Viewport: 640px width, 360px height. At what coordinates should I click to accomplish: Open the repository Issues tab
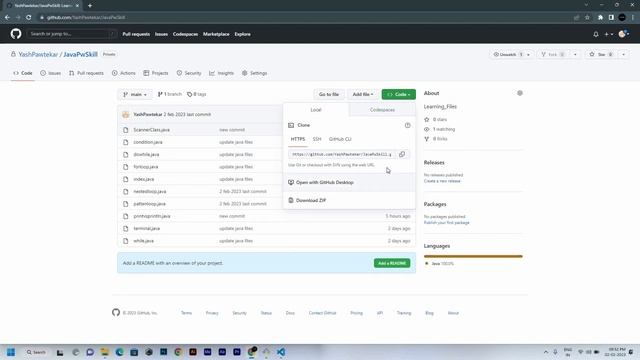coord(51,73)
